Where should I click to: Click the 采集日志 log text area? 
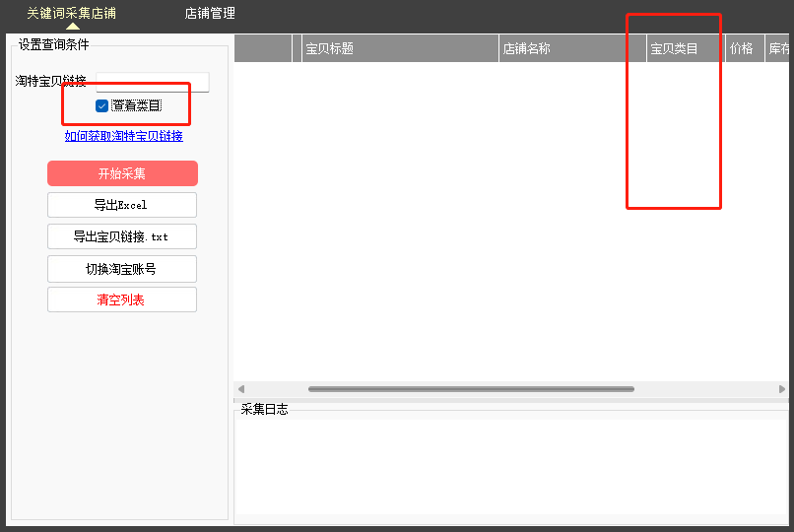click(511, 467)
